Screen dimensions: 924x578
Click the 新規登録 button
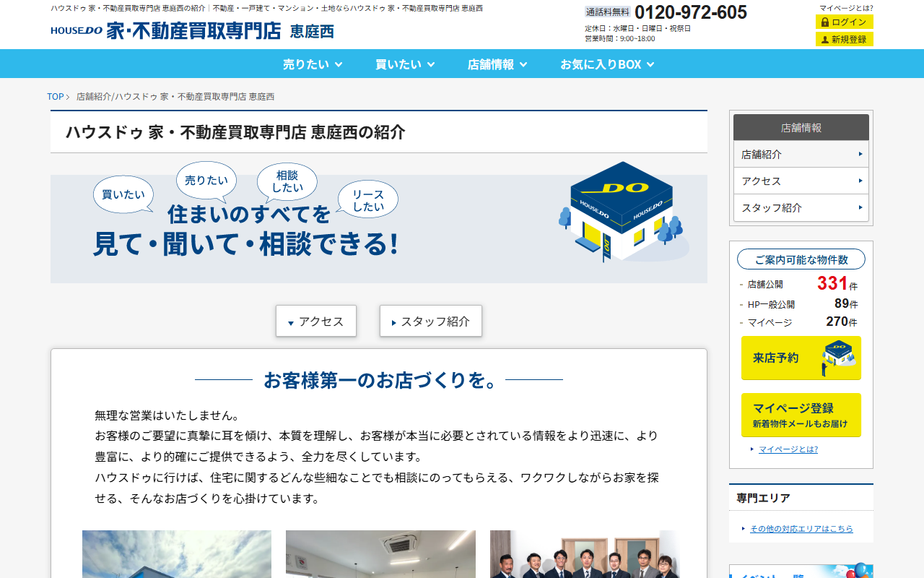[x=845, y=40]
